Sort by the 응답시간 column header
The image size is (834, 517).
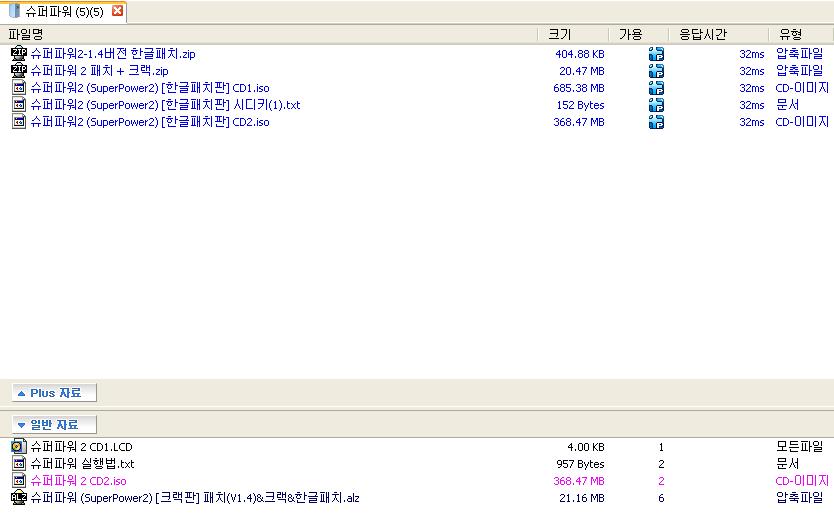tap(719, 35)
